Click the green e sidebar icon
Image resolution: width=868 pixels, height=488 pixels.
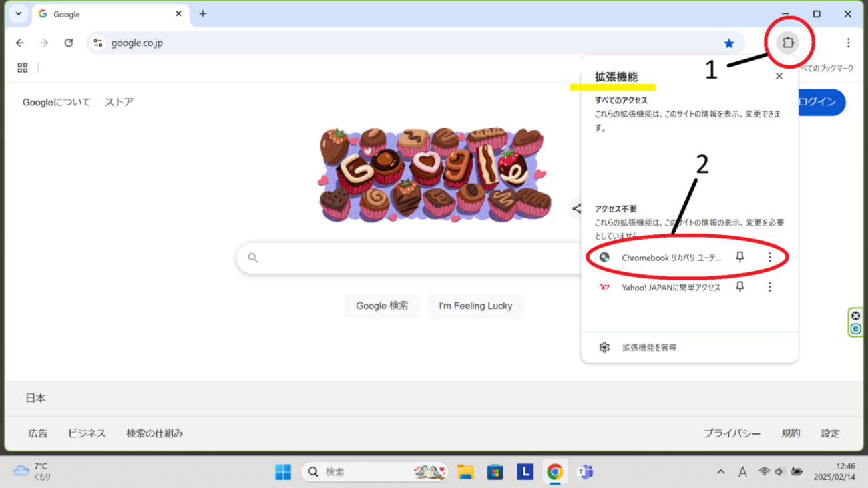[855, 329]
